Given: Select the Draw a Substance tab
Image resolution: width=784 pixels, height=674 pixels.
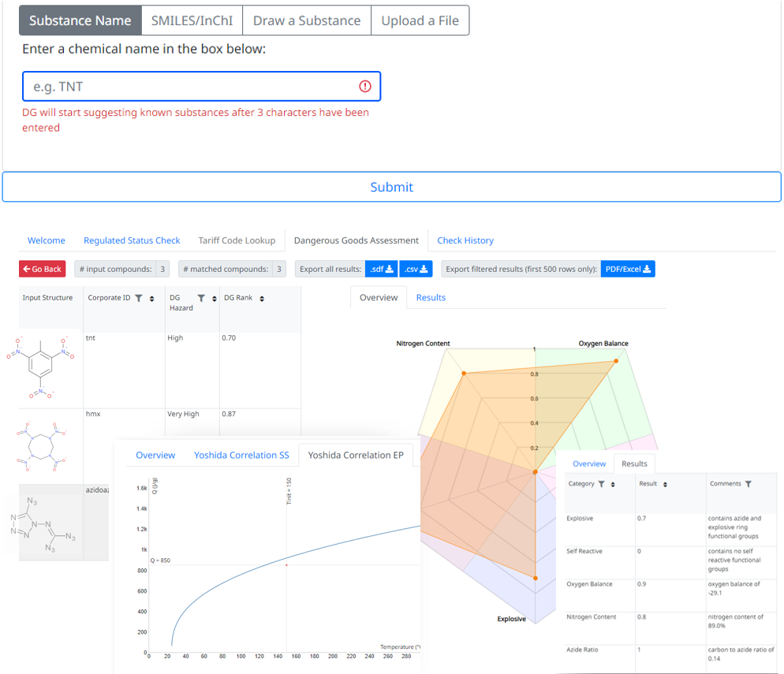Looking at the screenshot, I should tap(307, 20).
